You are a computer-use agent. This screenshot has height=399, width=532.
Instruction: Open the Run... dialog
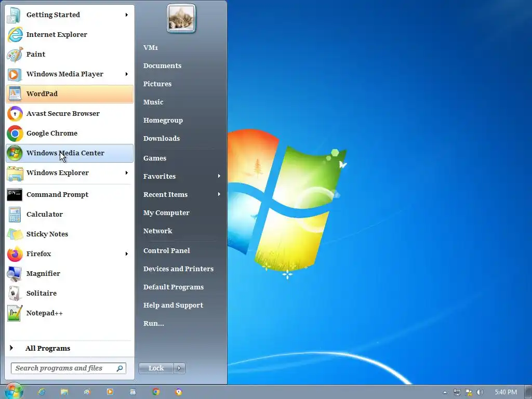point(153,324)
